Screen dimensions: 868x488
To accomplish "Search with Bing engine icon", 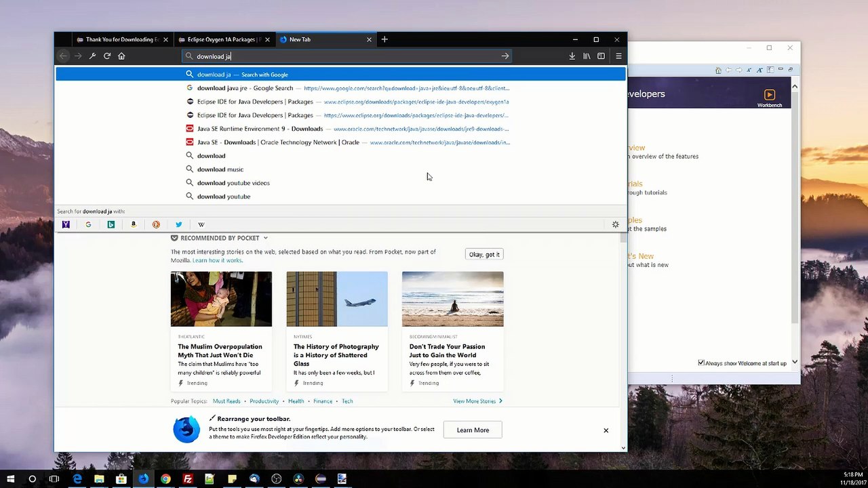I will click(x=111, y=224).
